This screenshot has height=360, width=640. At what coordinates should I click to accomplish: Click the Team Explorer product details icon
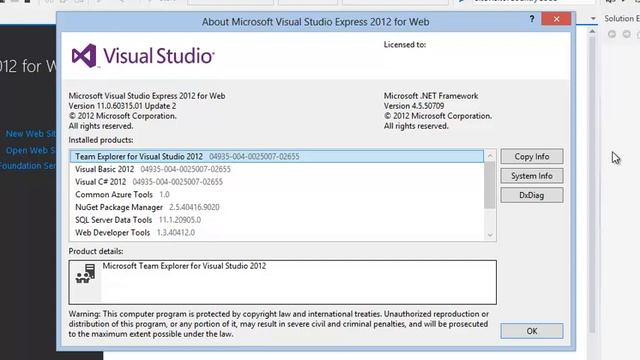coord(85,273)
